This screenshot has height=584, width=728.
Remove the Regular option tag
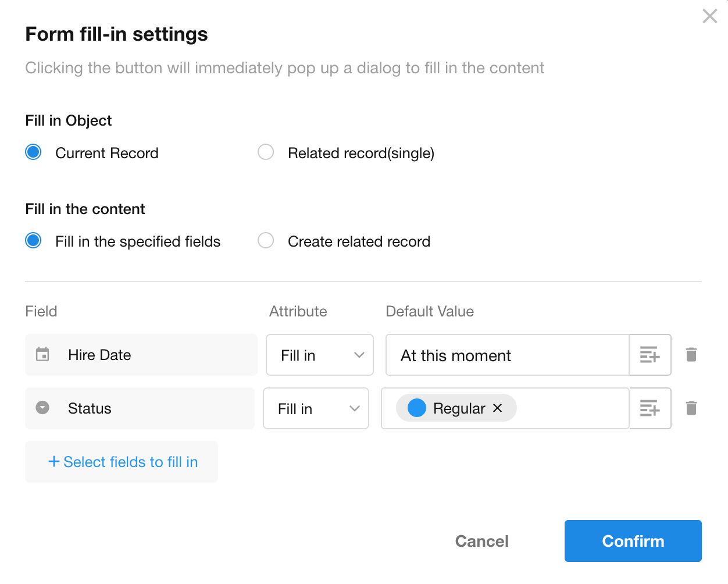point(498,408)
